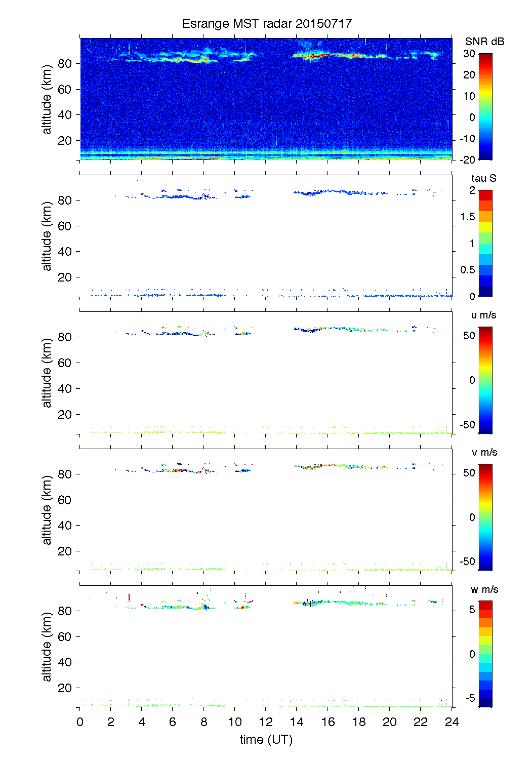Click the 12 tick label on time axis
This screenshot has width=532, height=760.
[x=266, y=722]
